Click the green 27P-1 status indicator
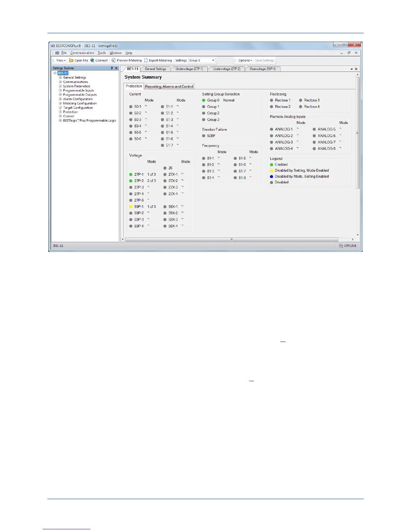Image resolution: width=411 pixels, height=532 pixels. click(x=131, y=175)
